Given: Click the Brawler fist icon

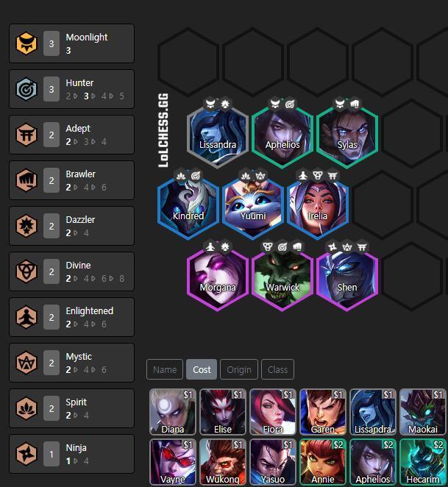Looking at the screenshot, I should click(26, 180).
